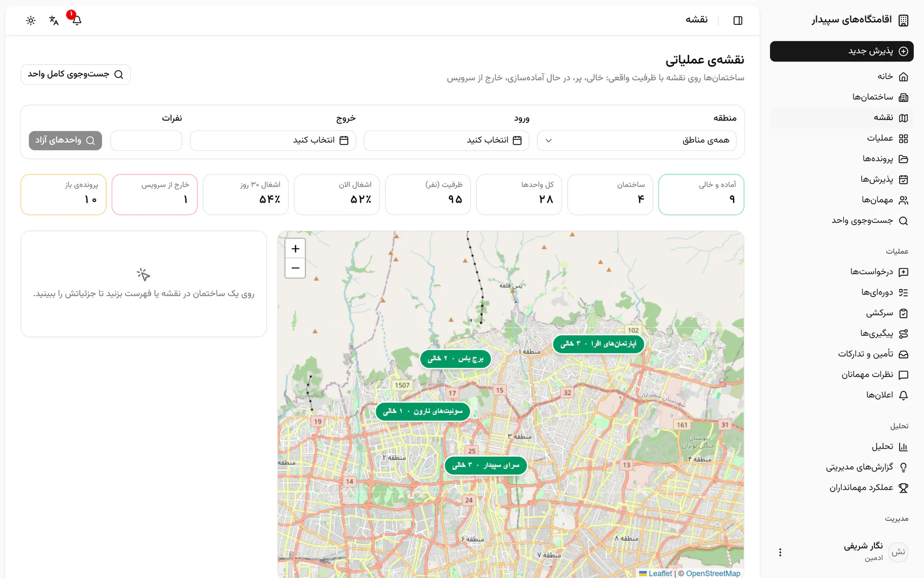Viewport: 924px width, 578px height.
Task: Select the آماده و خالی stat card
Action: point(701,194)
